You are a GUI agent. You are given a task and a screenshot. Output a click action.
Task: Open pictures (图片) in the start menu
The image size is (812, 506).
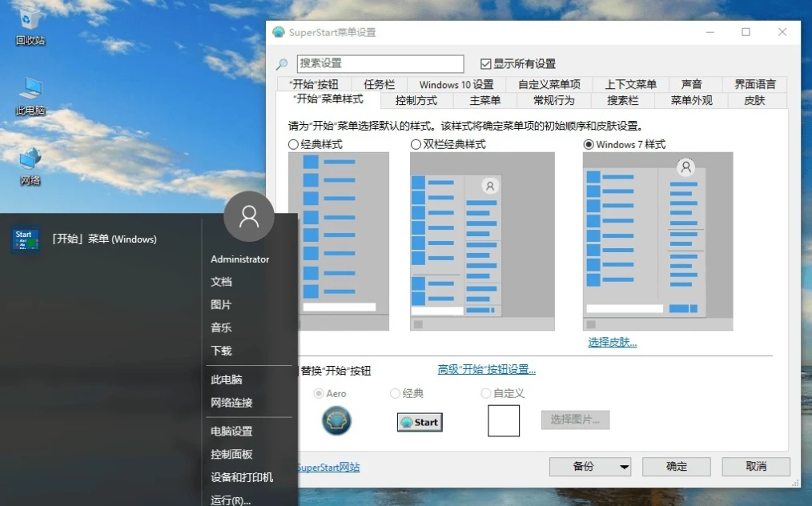[x=221, y=304]
